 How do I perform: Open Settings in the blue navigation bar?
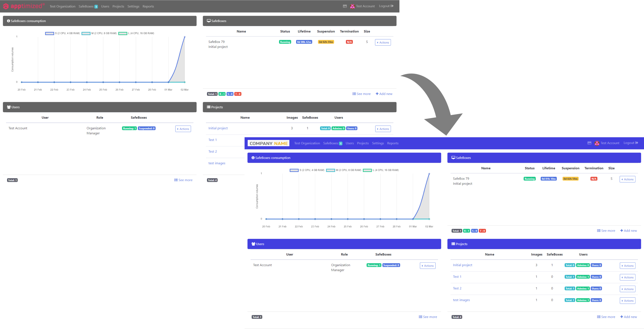(x=378, y=143)
